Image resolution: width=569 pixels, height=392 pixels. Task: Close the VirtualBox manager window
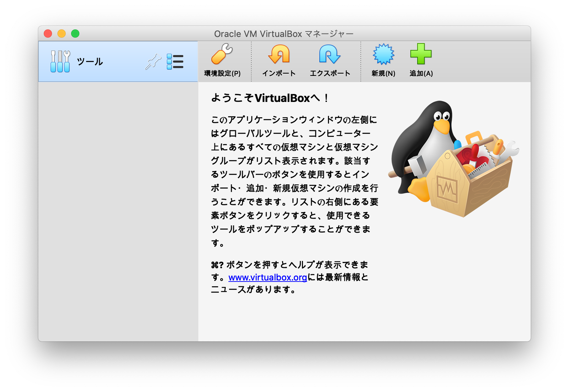tap(48, 34)
